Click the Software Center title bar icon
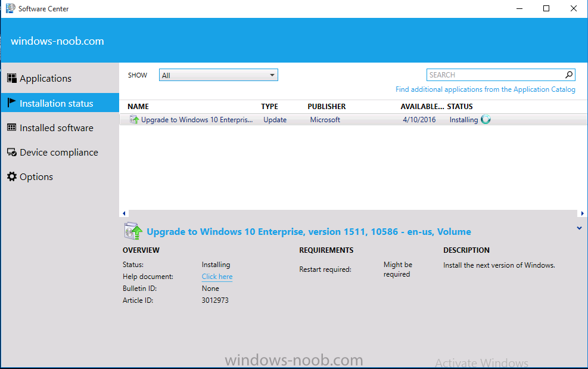588x369 pixels. point(11,8)
